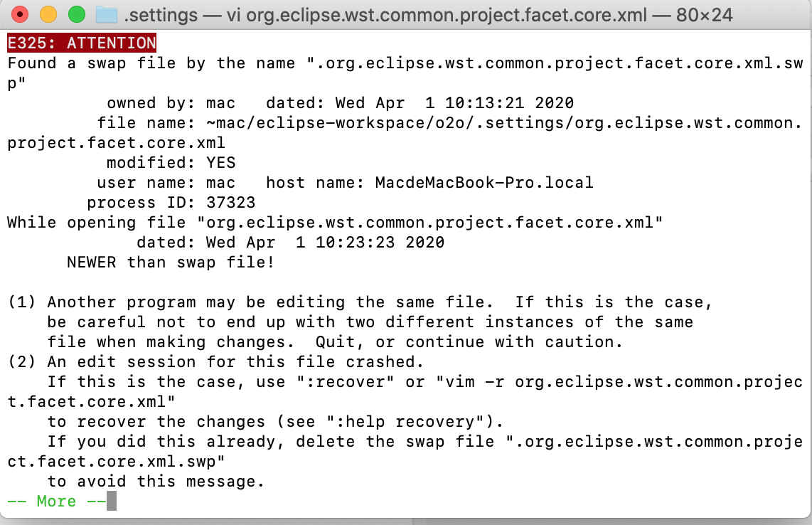The width and height of the screenshot is (812, 525).
Task: Minimize the terminal with the yellow button
Action: click(48, 14)
